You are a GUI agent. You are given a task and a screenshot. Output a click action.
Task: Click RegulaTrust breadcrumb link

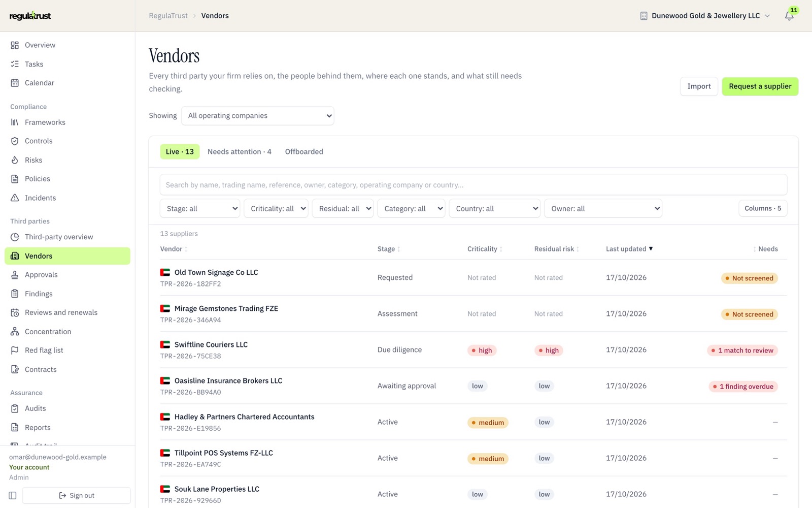pyautogui.click(x=168, y=16)
